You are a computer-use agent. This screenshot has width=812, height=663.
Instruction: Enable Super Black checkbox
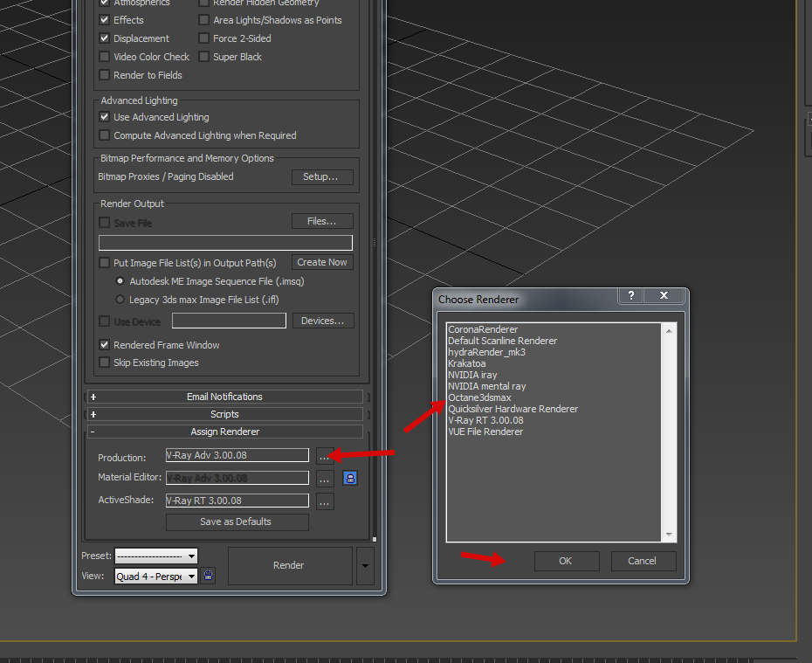204,56
